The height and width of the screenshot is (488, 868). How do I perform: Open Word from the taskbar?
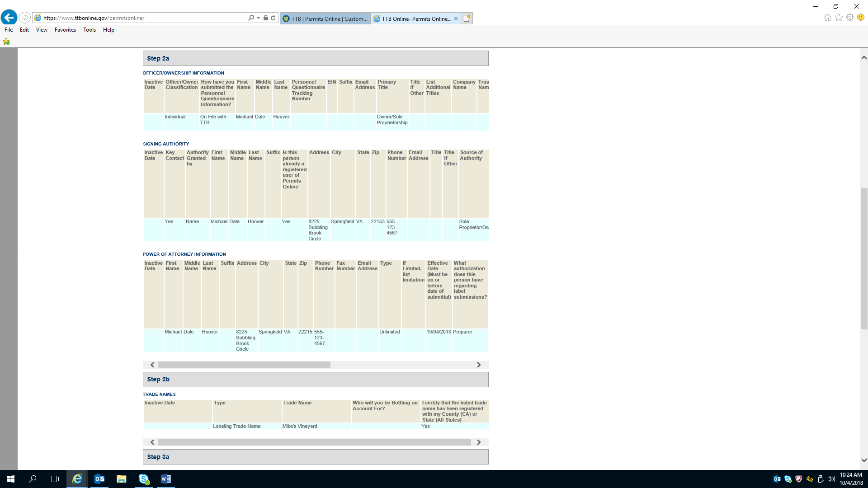tap(165, 479)
